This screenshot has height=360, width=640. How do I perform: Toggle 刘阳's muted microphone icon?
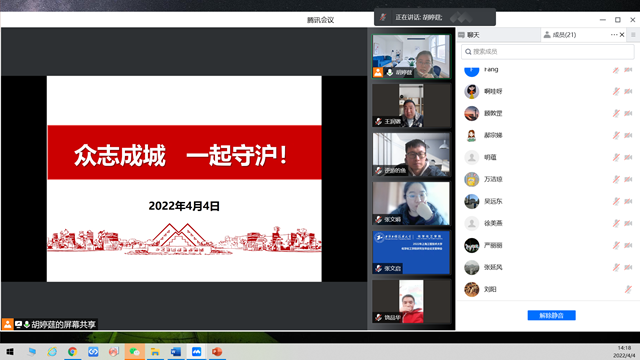tap(628, 289)
